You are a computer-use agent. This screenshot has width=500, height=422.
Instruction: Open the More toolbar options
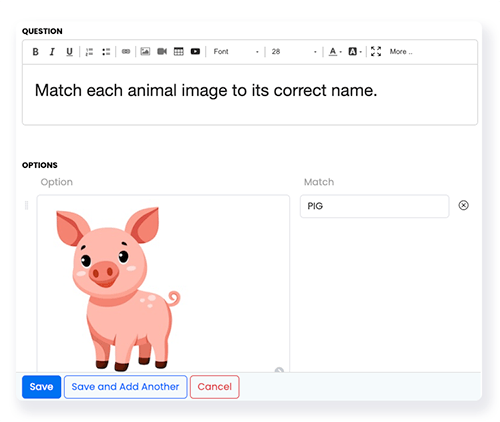pyautogui.click(x=401, y=52)
